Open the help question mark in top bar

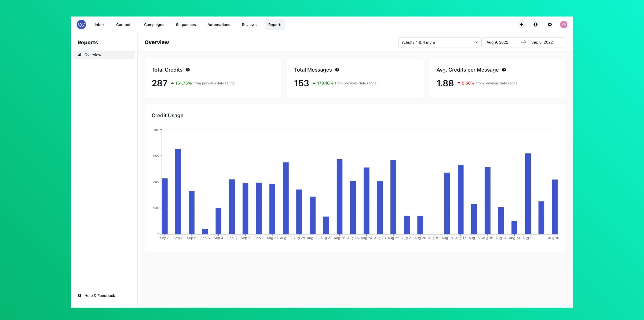click(x=535, y=25)
